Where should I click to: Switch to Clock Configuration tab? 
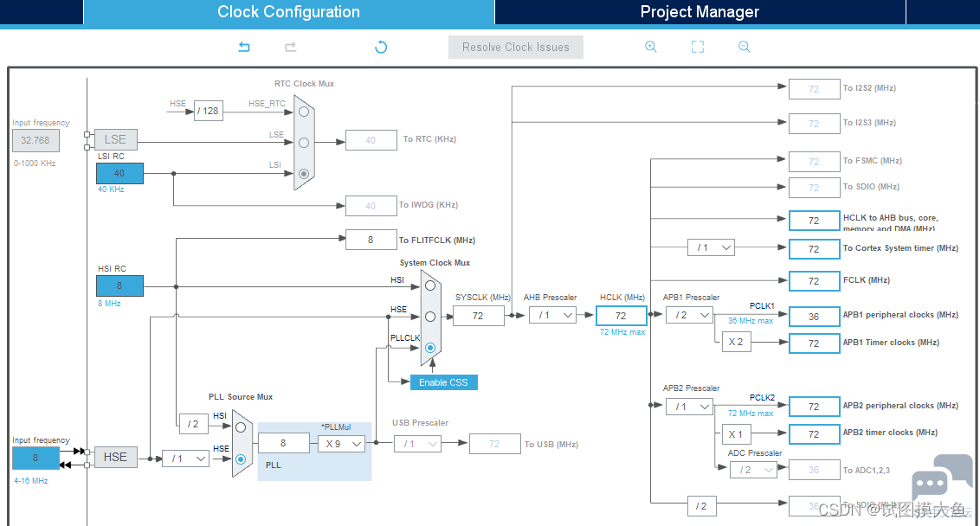point(289,12)
